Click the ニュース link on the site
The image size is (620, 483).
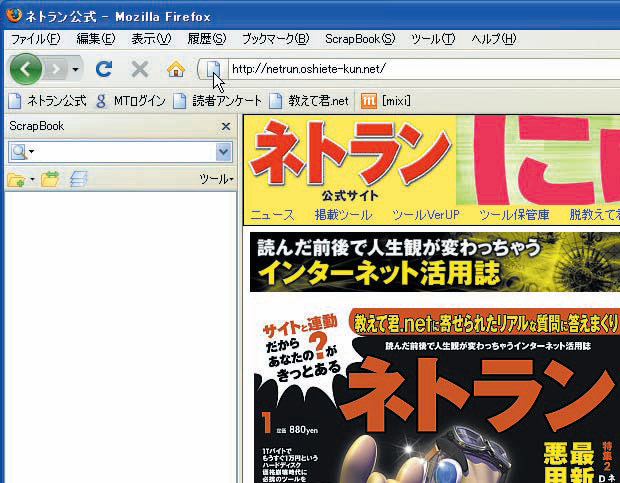pos(272,215)
